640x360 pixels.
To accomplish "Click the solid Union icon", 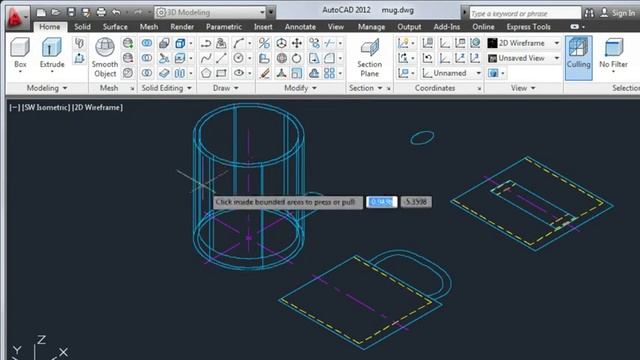I will 147,43.
